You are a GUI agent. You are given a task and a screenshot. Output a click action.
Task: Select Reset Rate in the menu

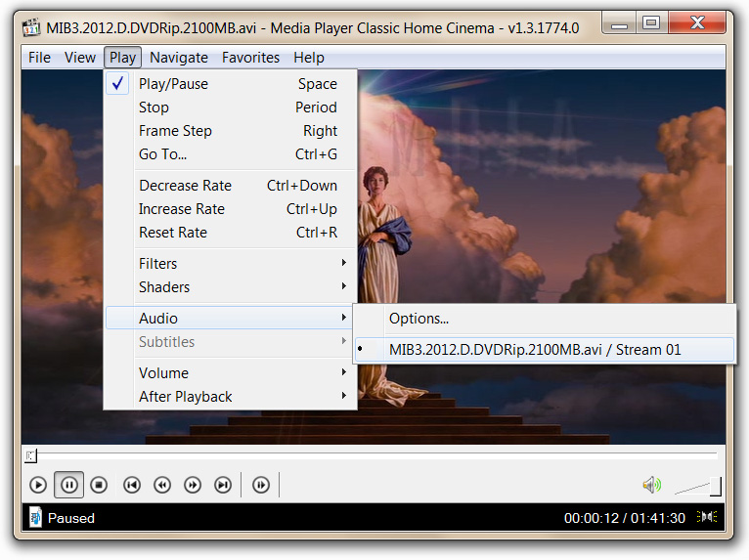click(x=231, y=233)
